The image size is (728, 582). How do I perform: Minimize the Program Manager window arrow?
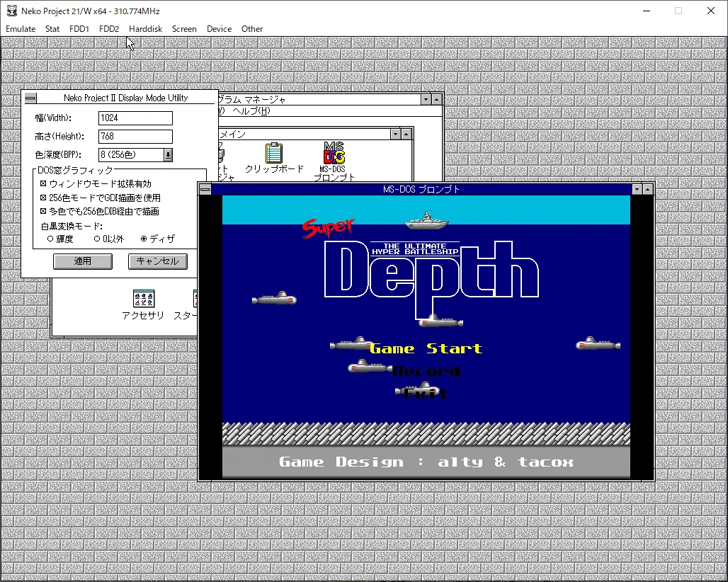click(426, 99)
